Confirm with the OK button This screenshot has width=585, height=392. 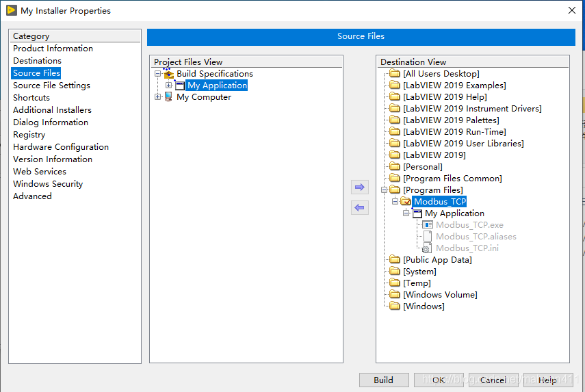tap(439, 380)
